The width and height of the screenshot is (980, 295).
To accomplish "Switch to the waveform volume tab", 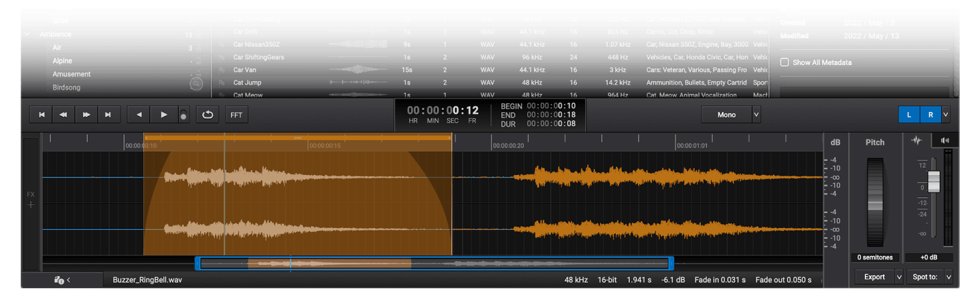I will [x=917, y=140].
